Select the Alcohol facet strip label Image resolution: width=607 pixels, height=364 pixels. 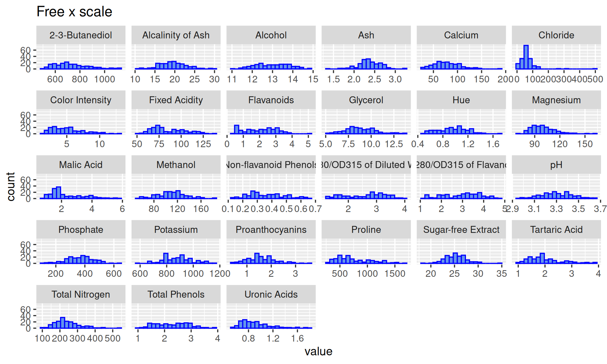(x=271, y=35)
